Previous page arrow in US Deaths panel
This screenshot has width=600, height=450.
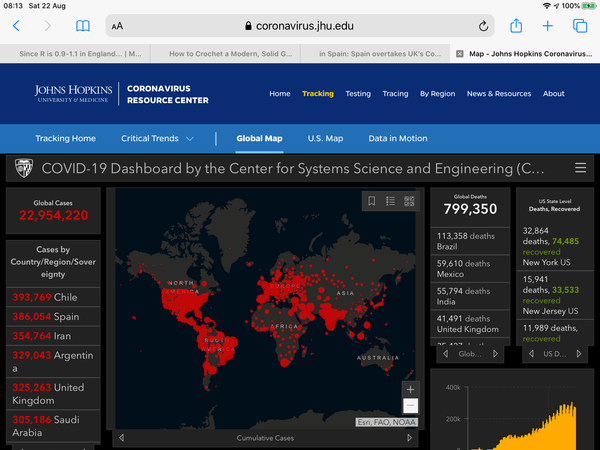click(531, 354)
